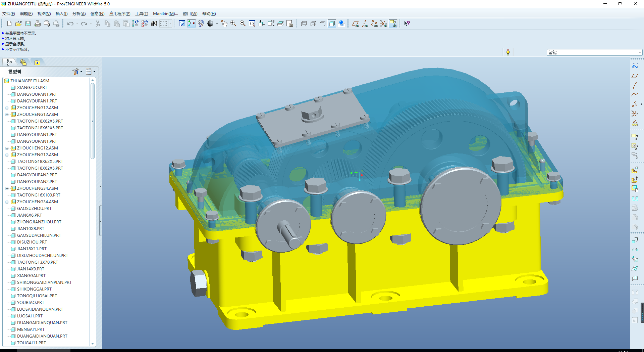Toggle datum axes display

365,24
